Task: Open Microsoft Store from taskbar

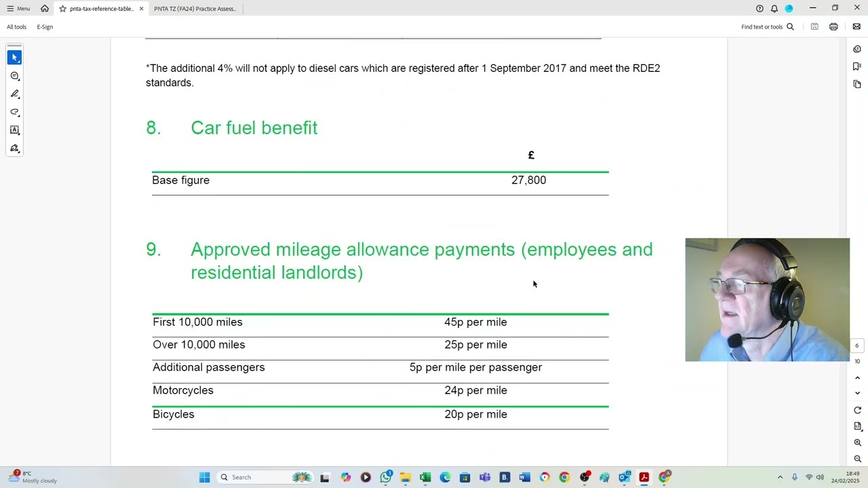Action: click(x=465, y=477)
